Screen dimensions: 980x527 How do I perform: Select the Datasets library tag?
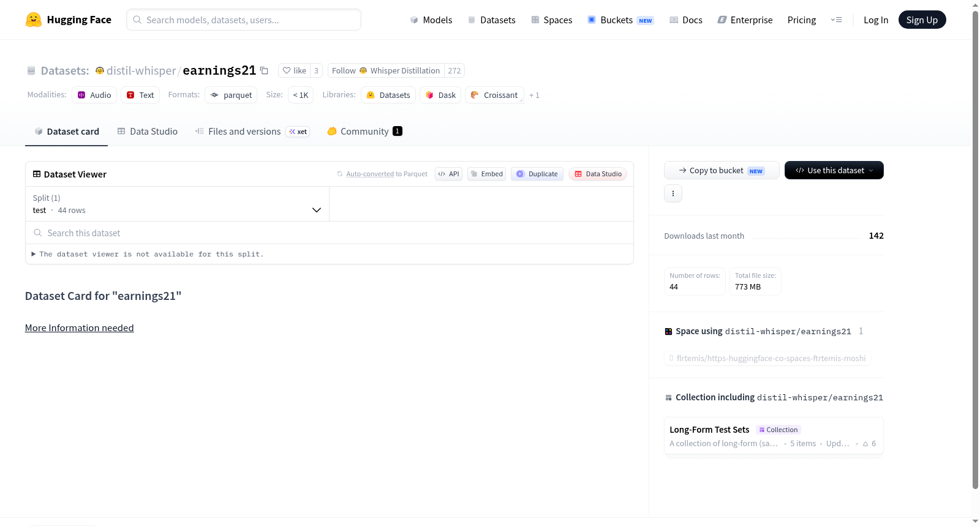388,95
